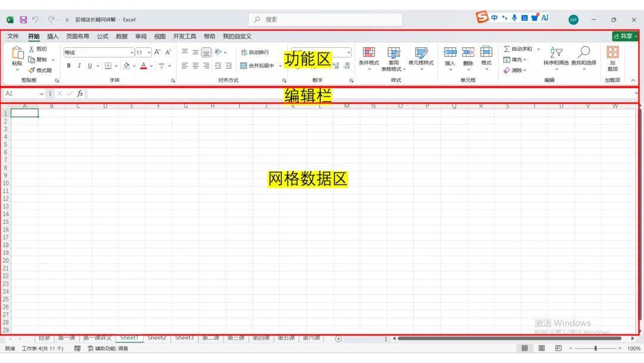Viewport: 644px width, 363px height.
Task: Select the 目录 worksheet tab
Action: coord(44,338)
